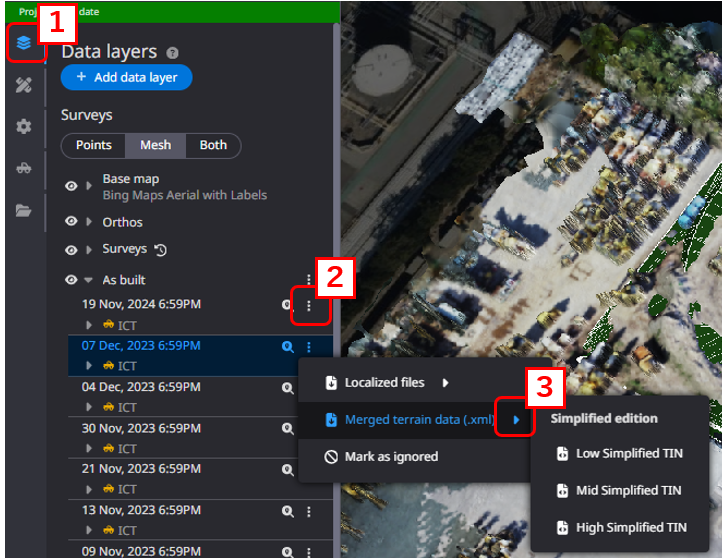Open options for 09 Nov, 2023 survey
722x558 pixels.
tap(309, 552)
